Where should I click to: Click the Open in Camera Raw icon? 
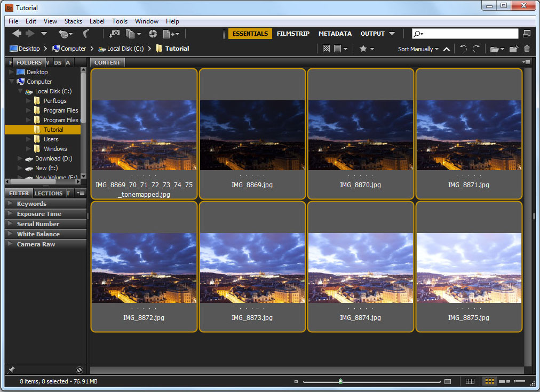(153, 34)
